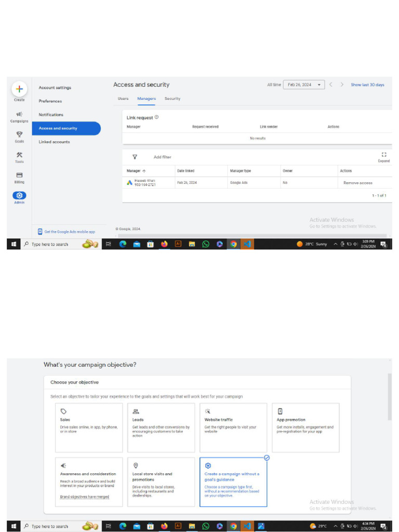Open the photos app icon right of VS Code
The height and width of the screenshot is (532, 399).
(x=261, y=526)
